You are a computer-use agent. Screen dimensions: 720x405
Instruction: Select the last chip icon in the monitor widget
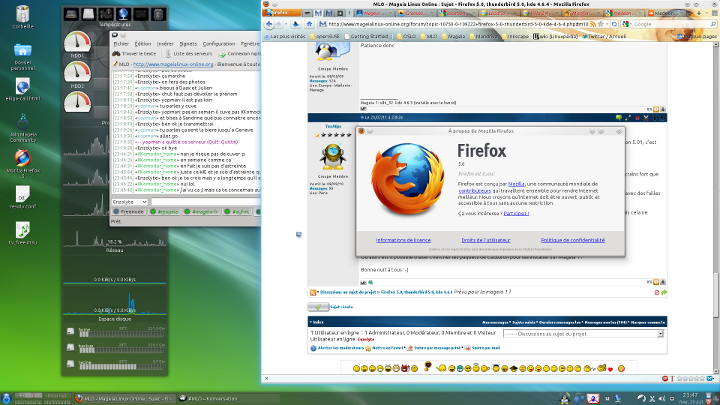[x=158, y=14]
